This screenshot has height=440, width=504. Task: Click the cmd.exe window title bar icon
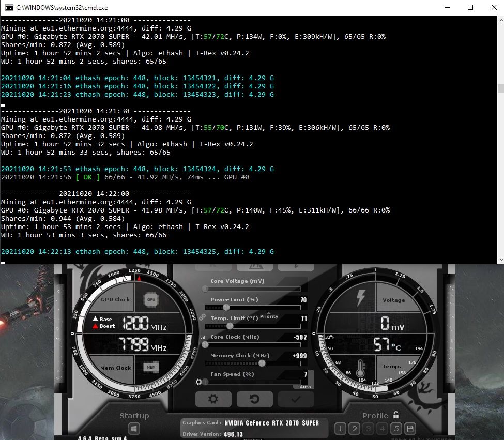pos(9,7)
